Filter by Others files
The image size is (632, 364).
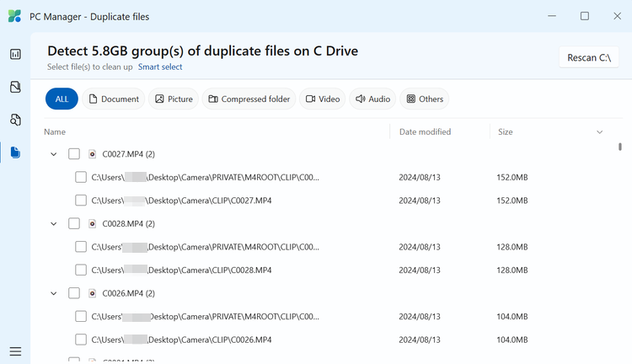click(425, 99)
